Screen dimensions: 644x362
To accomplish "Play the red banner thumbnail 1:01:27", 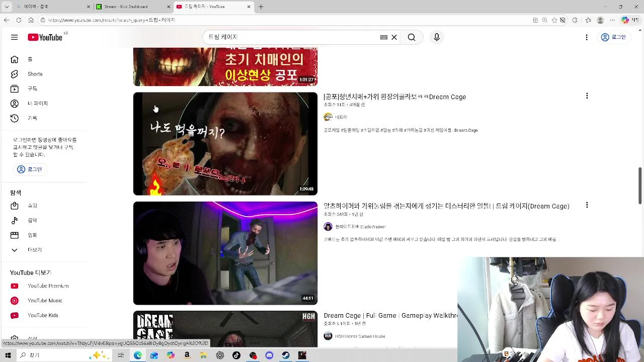I will click(225, 66).
